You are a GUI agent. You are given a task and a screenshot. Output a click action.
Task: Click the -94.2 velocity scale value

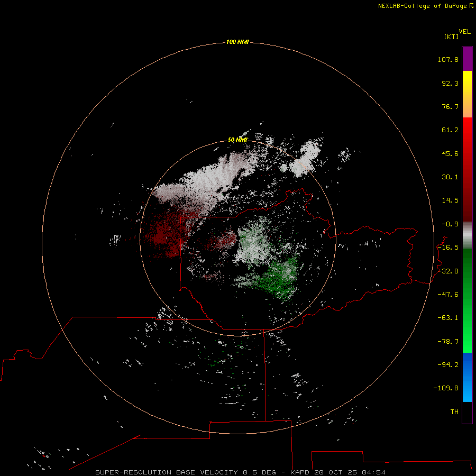448,364
